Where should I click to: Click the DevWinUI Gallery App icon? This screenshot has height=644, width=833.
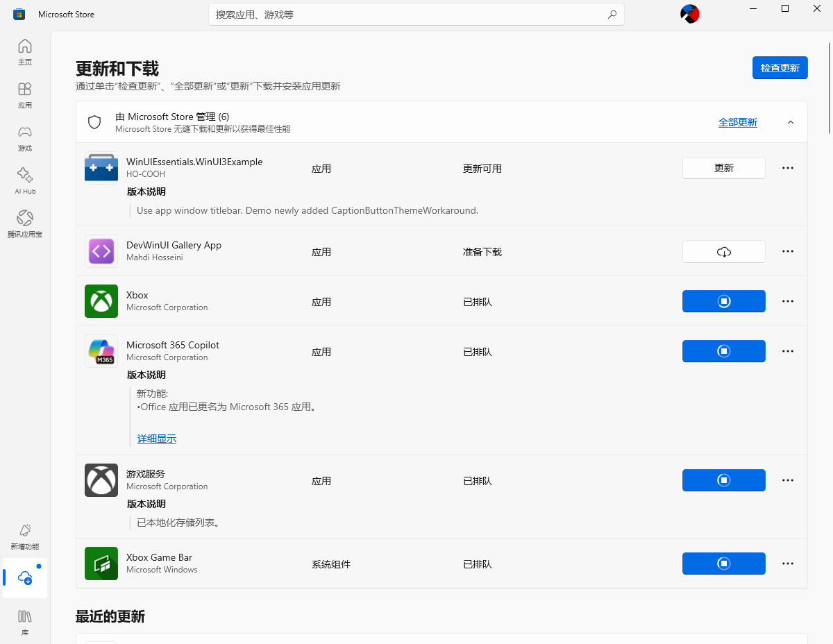click(101, 251)
